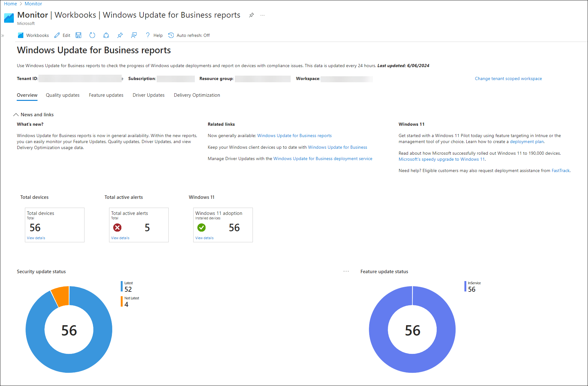The height and width of the screenshot is (386, 588).
Task: Go to Monitor in the breadcrumb
Action: [33, 4]
